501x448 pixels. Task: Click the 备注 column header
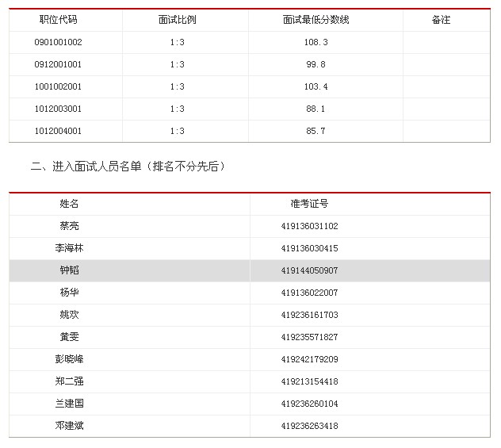pyautogui.click(x=441, y=20)
